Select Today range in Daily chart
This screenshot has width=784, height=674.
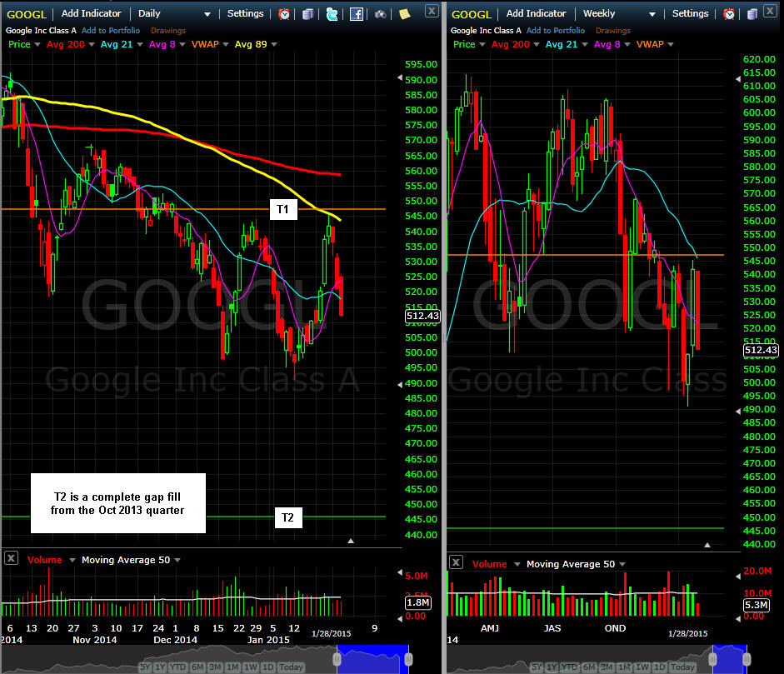291,667
